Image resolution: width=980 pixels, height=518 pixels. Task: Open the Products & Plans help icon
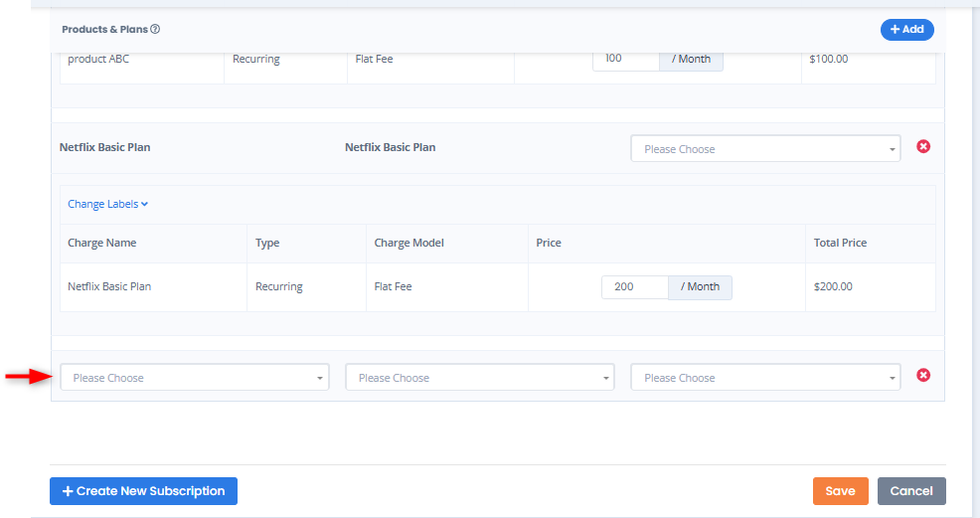click(155, 29)
